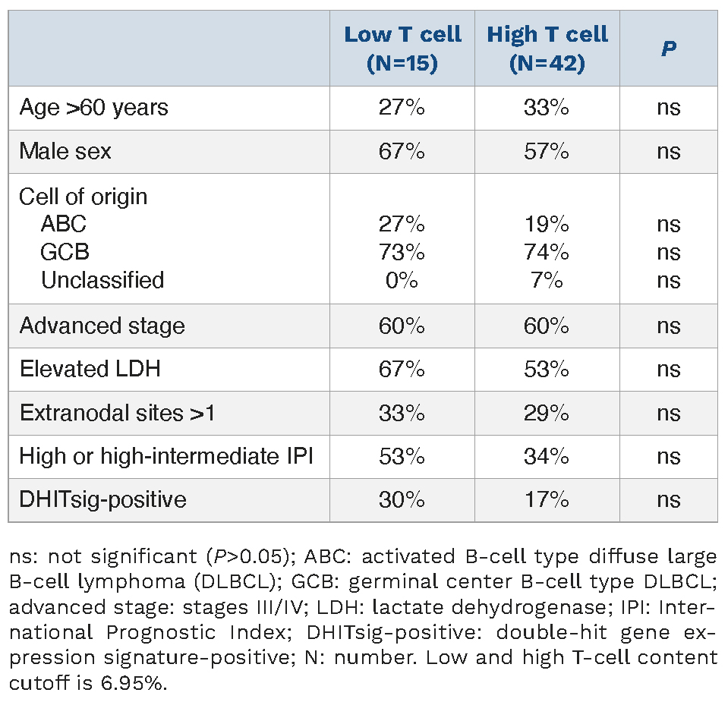Click the 'Cell of origin' row heading
The width and height of the screenshot is (728, 702).
[84, 197]
